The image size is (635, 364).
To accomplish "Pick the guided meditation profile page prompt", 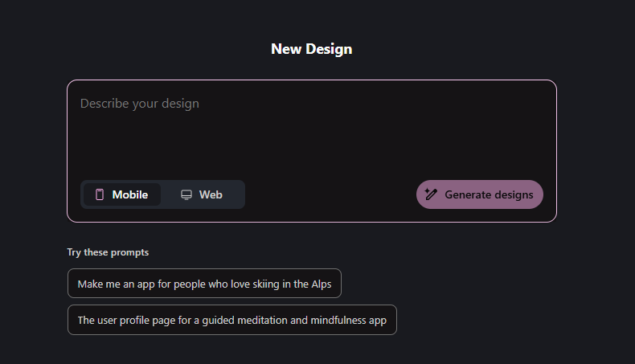I will pos(231,320).
